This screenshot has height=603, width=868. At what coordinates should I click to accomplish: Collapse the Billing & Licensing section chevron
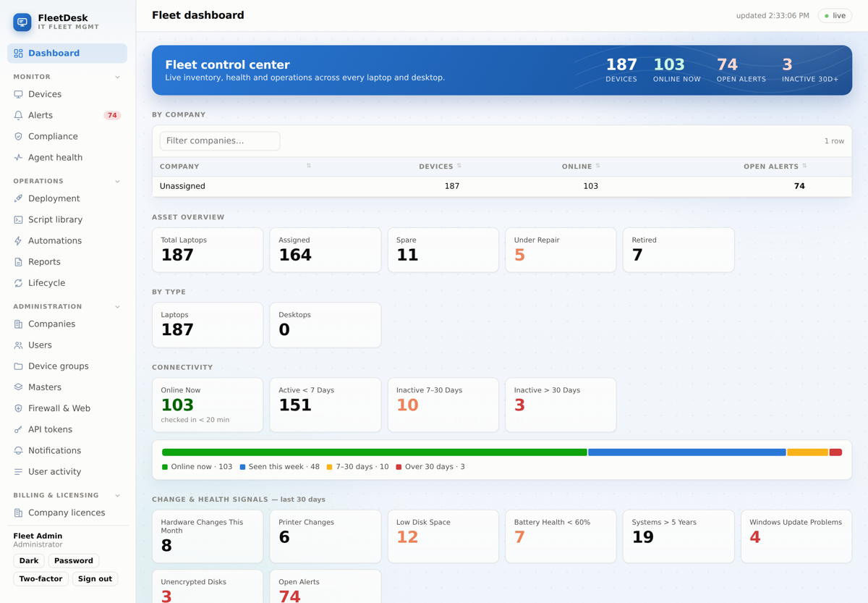118,496
